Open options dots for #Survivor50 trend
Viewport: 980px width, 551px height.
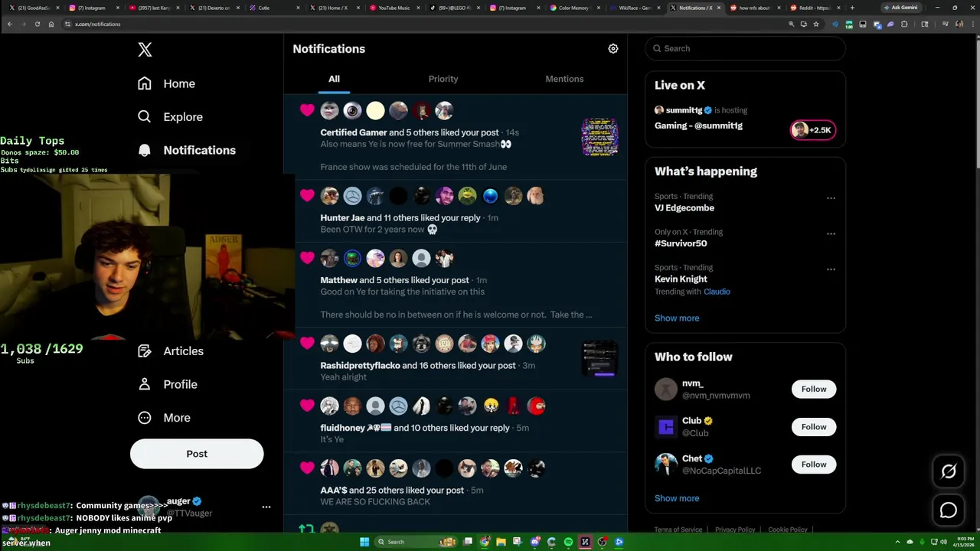(831, 234)
